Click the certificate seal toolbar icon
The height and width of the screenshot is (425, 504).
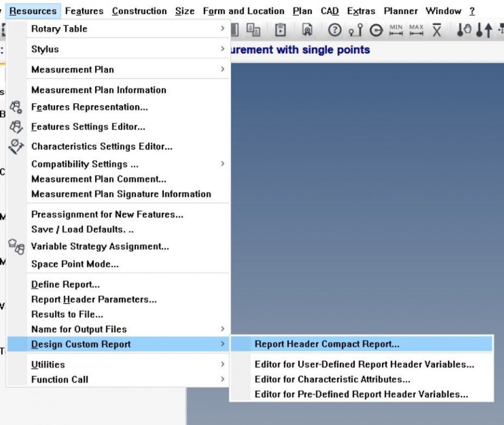[308, 31]
